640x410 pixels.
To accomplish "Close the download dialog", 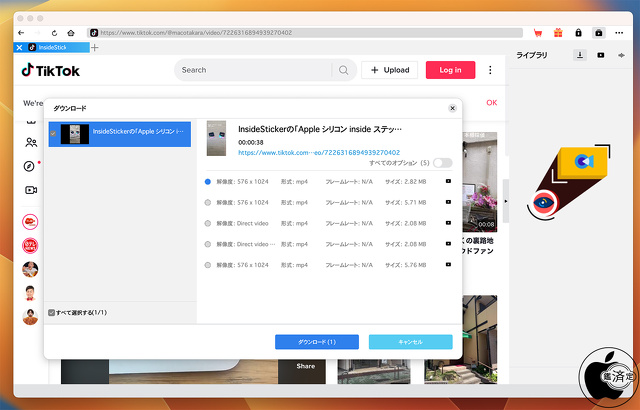I will click(x=452, y=108).
